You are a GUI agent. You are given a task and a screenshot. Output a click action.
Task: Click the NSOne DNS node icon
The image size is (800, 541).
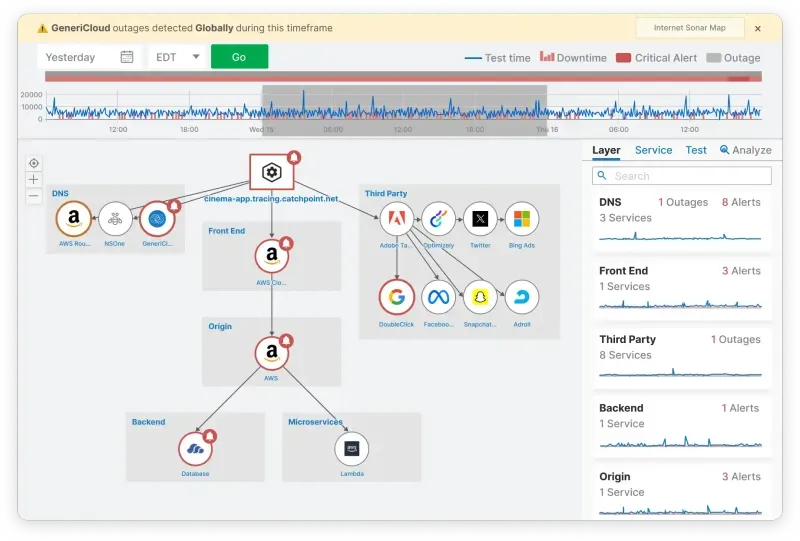[115, 218]
